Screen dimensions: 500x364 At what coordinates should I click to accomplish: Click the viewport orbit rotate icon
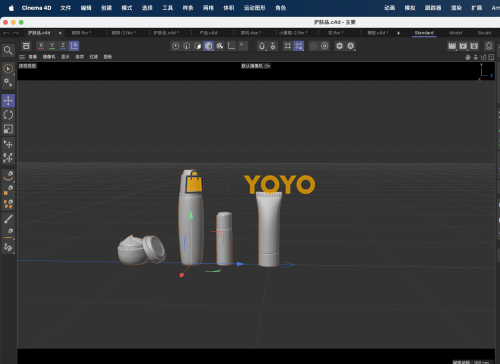[483, 57]
